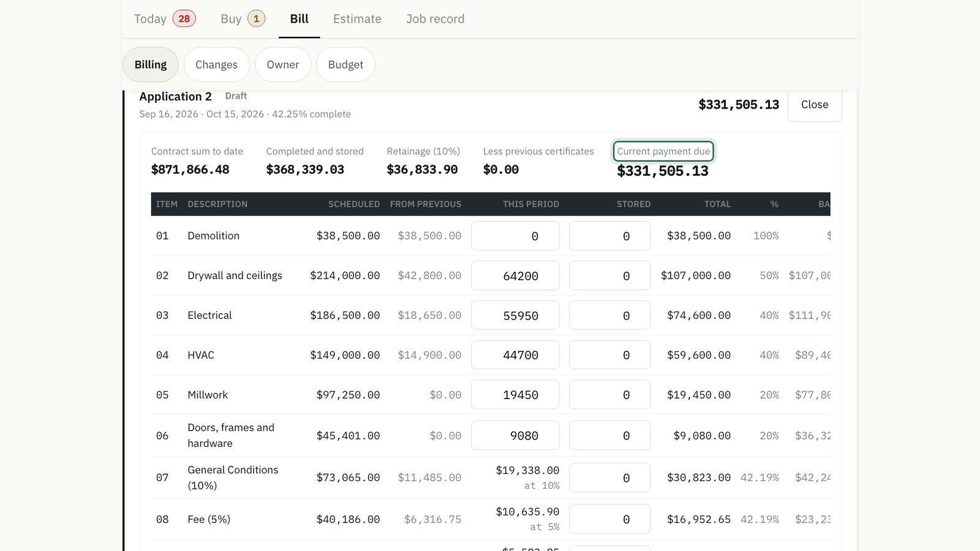
Task: Go to the Job record tab
Action: (435, 19)
